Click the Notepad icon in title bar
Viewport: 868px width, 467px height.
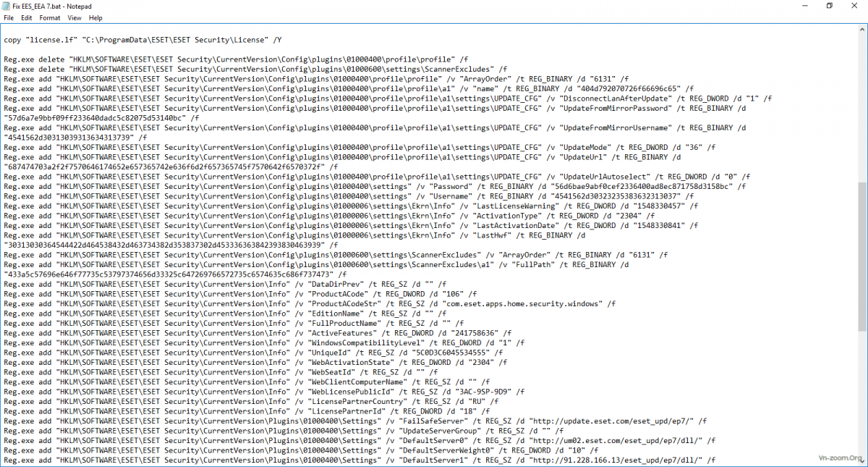point(7,6)
